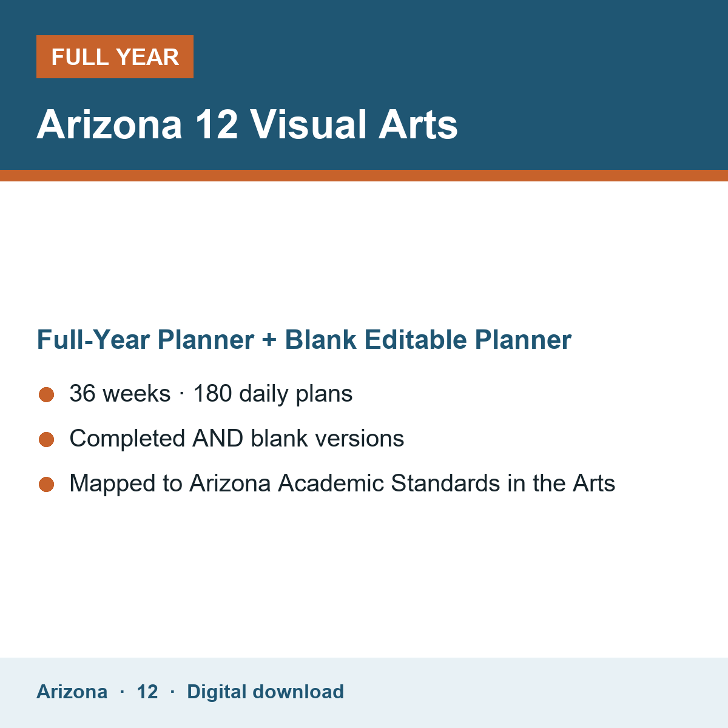Click the orange divider stripe under header
The image size is (728, 728).
click(x=364, y=175)
